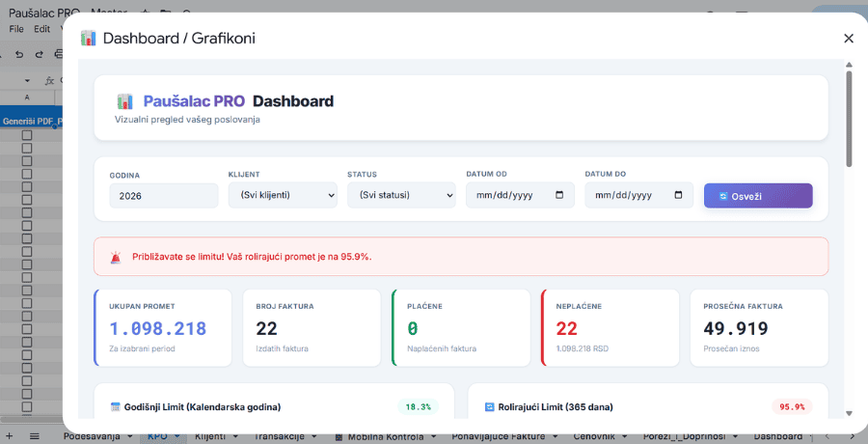Click the refresh icon beside Rolirajući Limit

(489, 407)
